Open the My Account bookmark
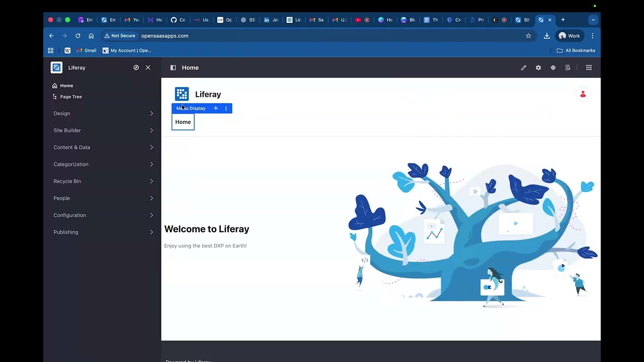Image resolution: width=644 pixels, height=362 pixels. tap(127, 50)
